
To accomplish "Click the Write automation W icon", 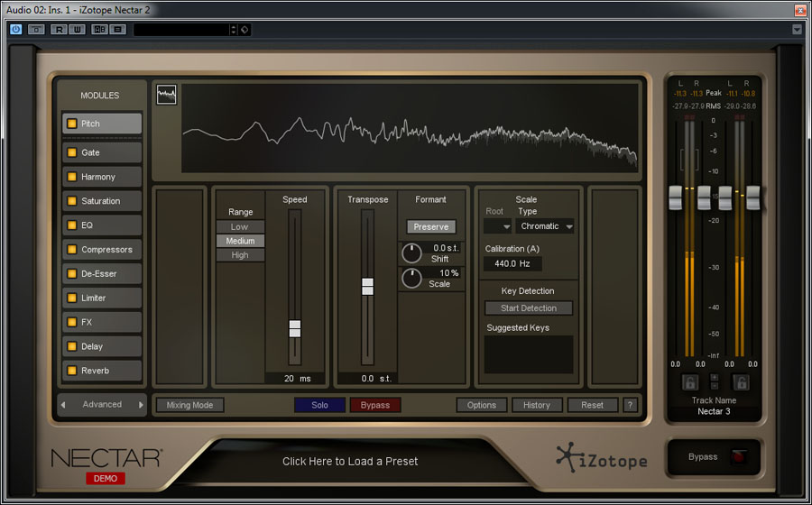I will click(x=78, y=29).
